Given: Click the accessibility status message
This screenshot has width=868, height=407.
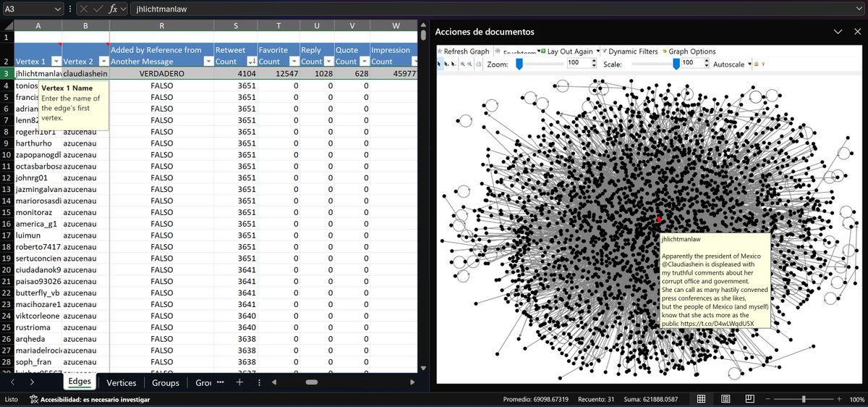Looking at the screenshot, I should pyautogui.click(x=89, y=400).
